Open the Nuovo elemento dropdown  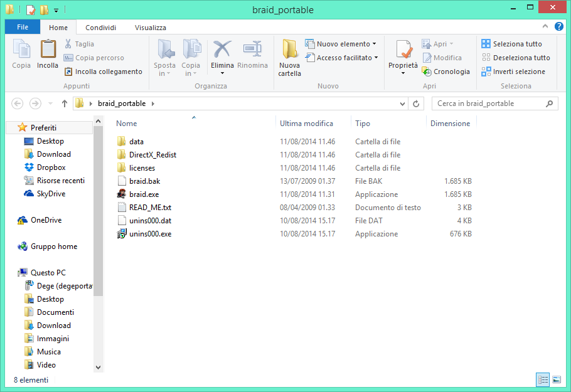pyautogui.click(x=375, y=43)
